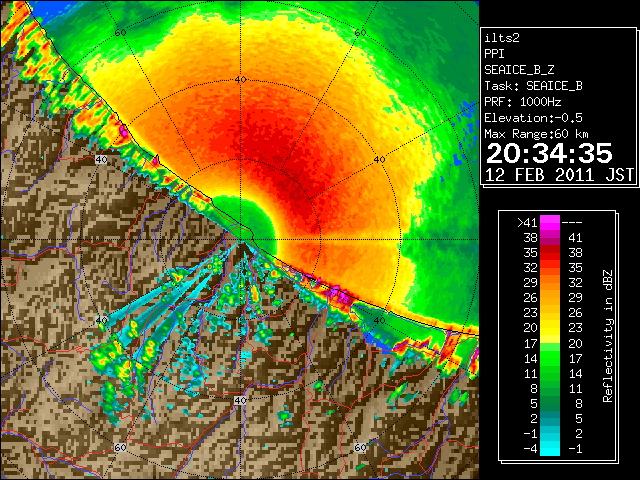
Task: Click the 'PRF: 1000Hz' line
Action: click(x=522, y=102)
